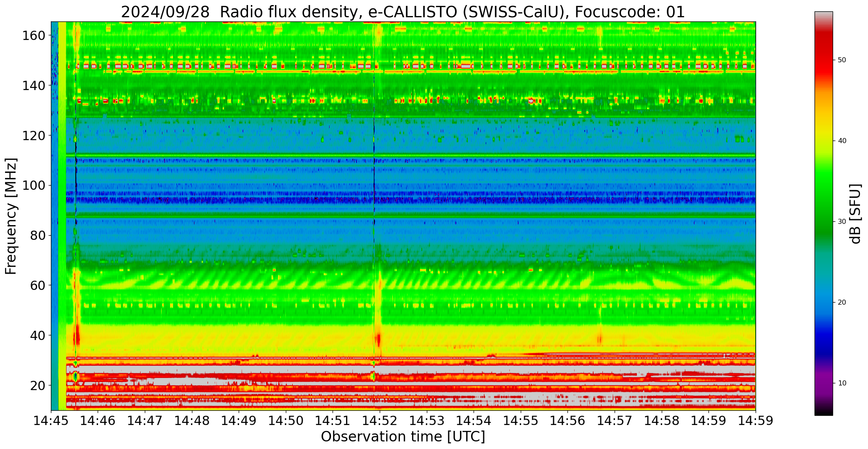Image resolution: width=868 pixels, height=449 pixels.
Task: Click y-axis tick label 20
Action: coord(38,385)
